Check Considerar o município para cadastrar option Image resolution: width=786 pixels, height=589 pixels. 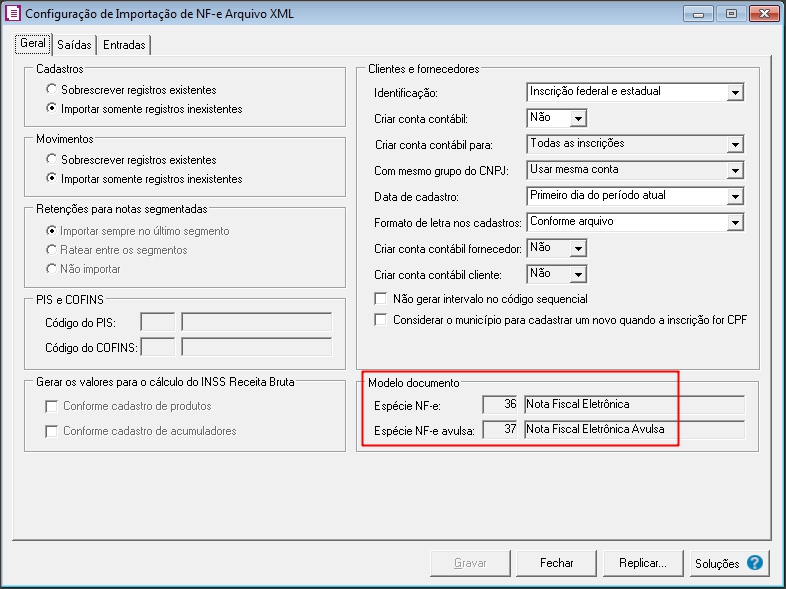tap(380, 320)
